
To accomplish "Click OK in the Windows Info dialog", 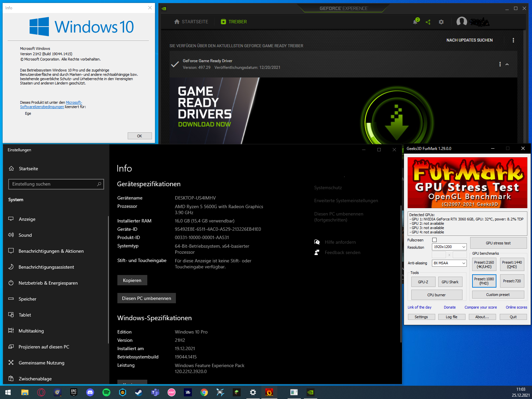I will (140, 136).
